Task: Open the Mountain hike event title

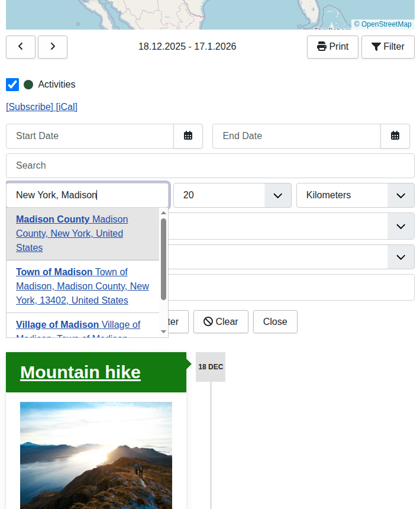Action: pyautogui.click(x=80, y=372)
